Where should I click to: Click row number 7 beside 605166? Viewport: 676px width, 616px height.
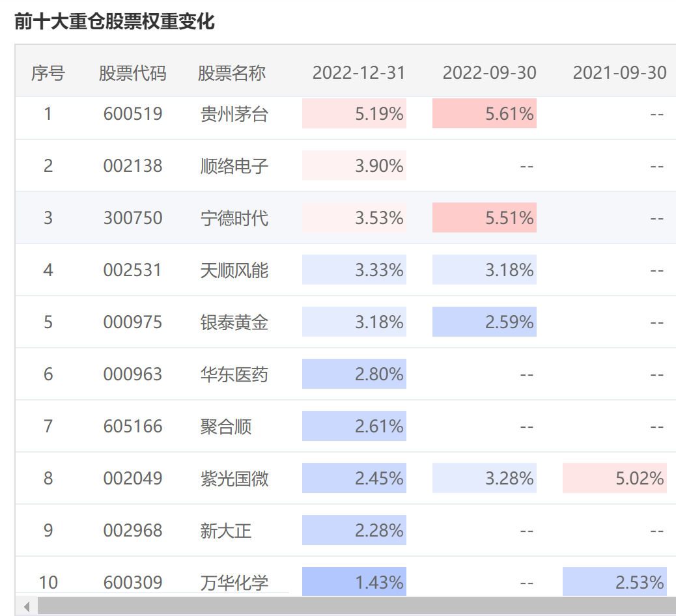48,427
